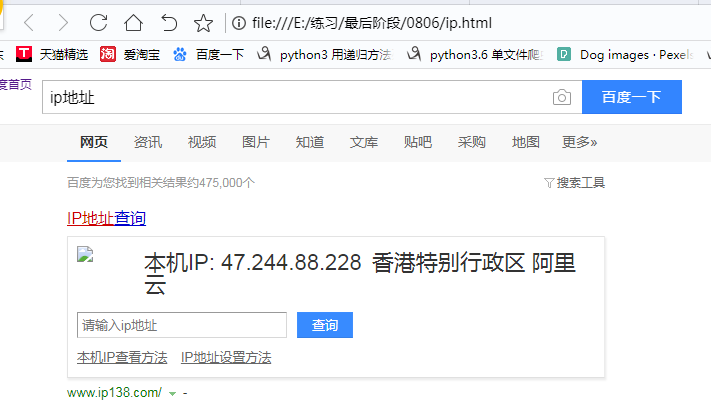Click icon beside python3.6 单文件爬 bookmark
The width and height of the screenshot is (711, 415).
tap(414, 54)
